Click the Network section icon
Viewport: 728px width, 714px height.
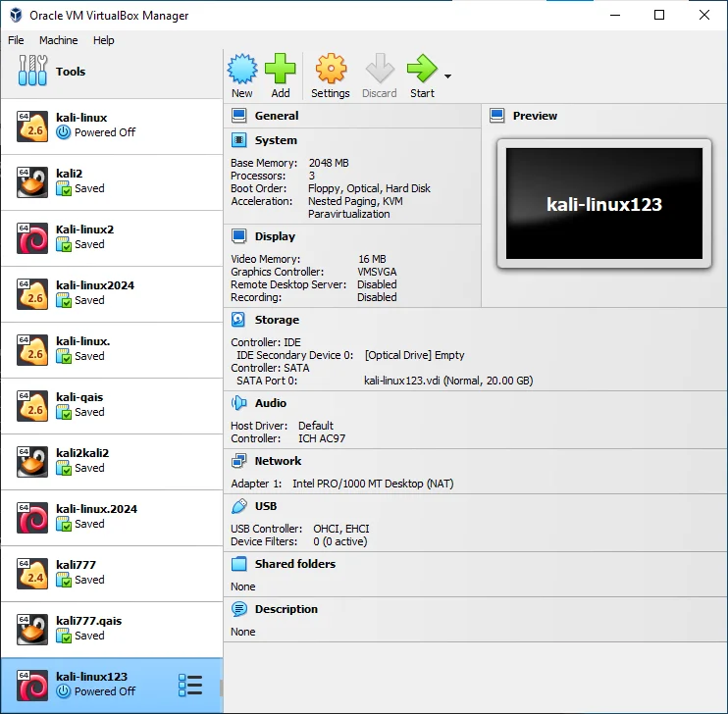pyautogui.click(x=239, y=461)
